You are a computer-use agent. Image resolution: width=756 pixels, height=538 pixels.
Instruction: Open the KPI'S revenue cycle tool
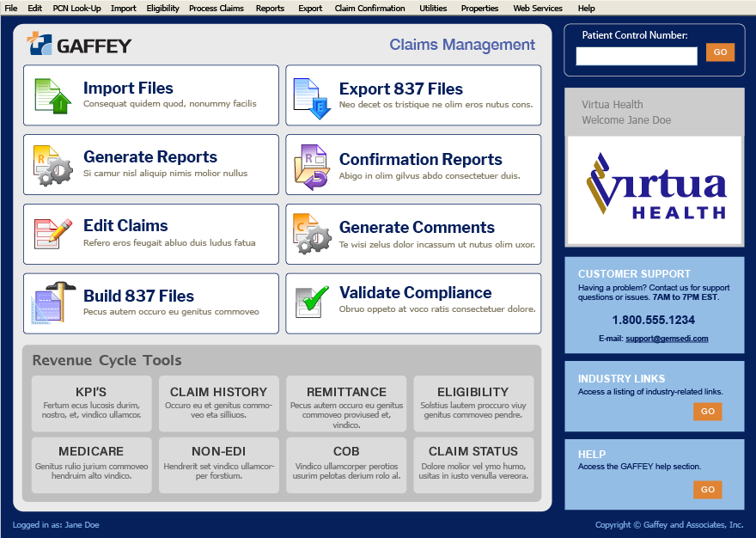92,403
